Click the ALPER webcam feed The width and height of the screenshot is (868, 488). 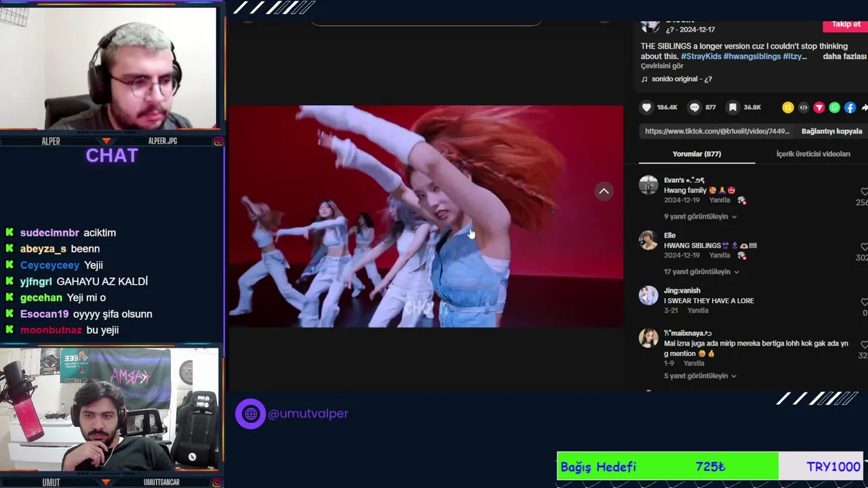108,68
